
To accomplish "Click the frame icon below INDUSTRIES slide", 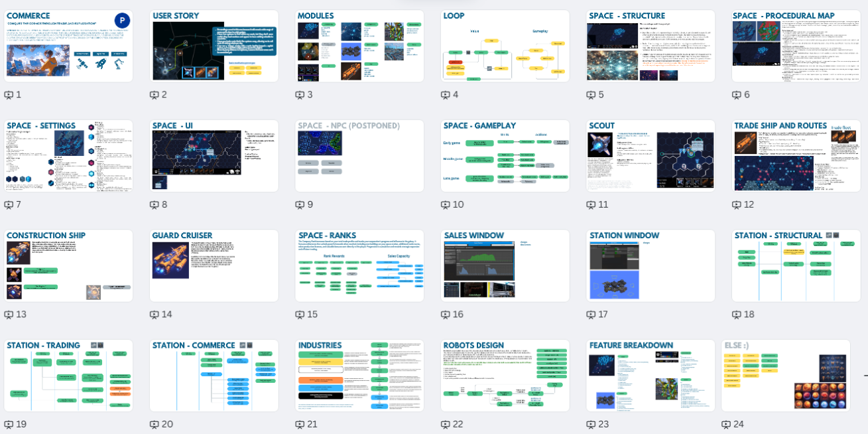I will 300,425.
